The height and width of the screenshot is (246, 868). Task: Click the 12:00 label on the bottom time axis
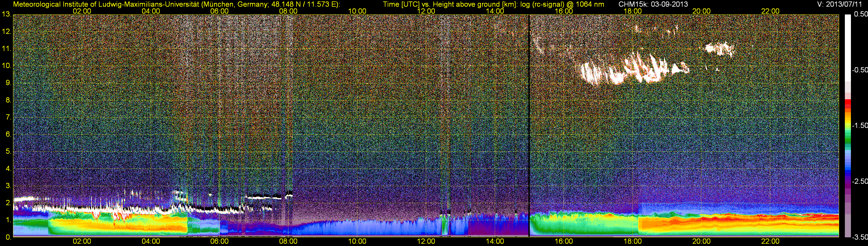point(426,241)
